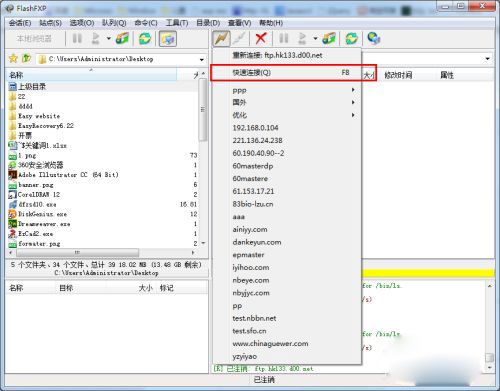Screen dimensions: 500x391
Task: Select site 192.168.0.104
Action: point(287,128)
